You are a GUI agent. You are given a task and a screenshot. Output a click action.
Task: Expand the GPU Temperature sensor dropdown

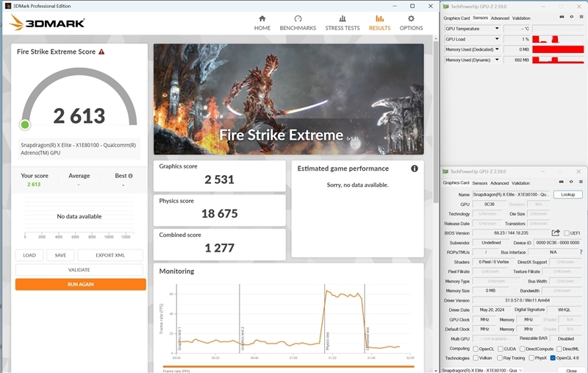[x=497, y=29]
